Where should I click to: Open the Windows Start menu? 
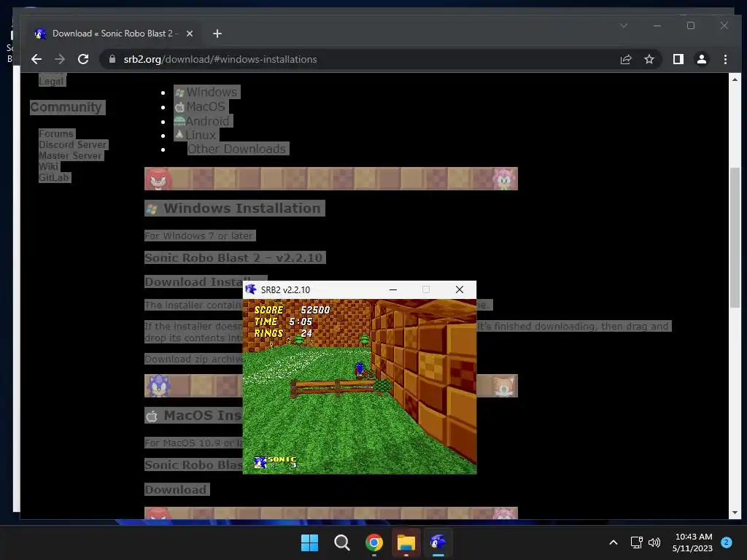(x=309, y=542)
